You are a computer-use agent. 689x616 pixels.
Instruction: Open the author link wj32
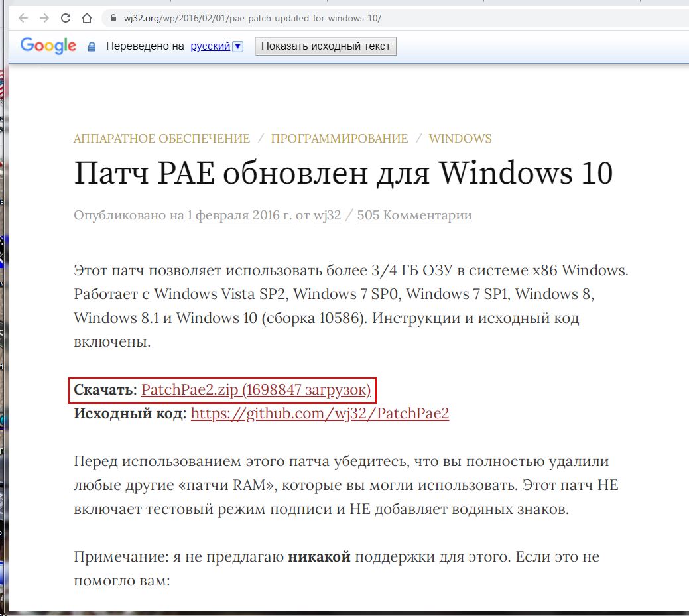(327, 215)
